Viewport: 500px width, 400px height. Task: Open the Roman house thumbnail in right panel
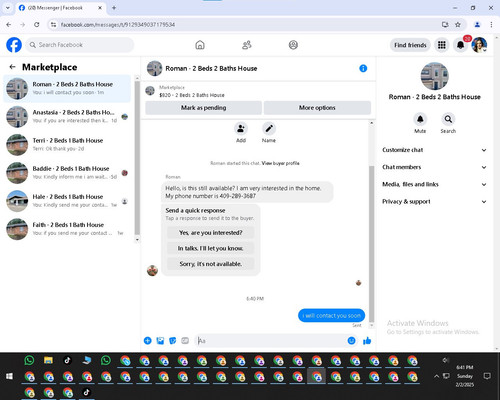[x=434, y=76]
